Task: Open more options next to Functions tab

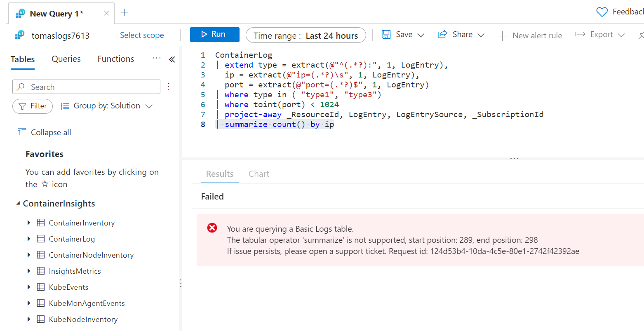Action: point(157,58)
